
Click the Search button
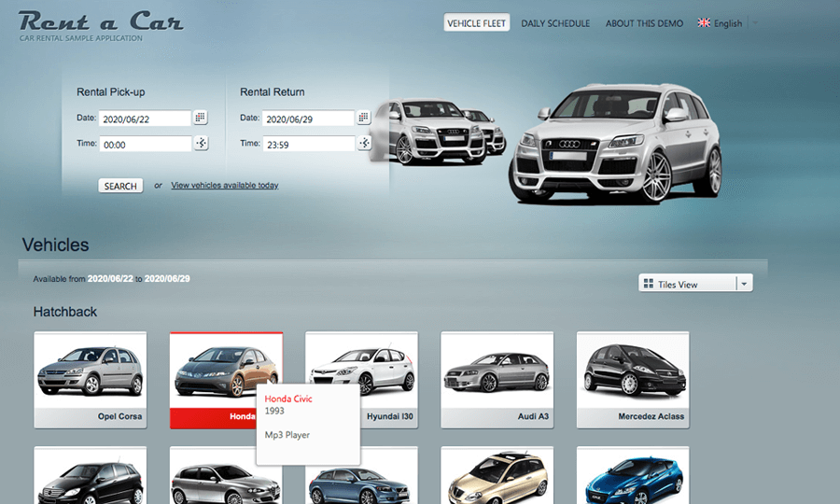(x=120, y=186)
